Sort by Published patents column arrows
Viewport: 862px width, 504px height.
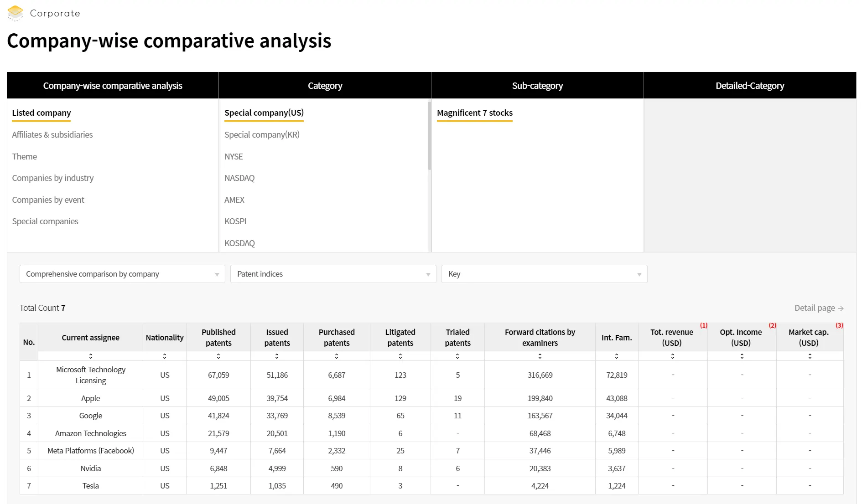tap(218, 356)
